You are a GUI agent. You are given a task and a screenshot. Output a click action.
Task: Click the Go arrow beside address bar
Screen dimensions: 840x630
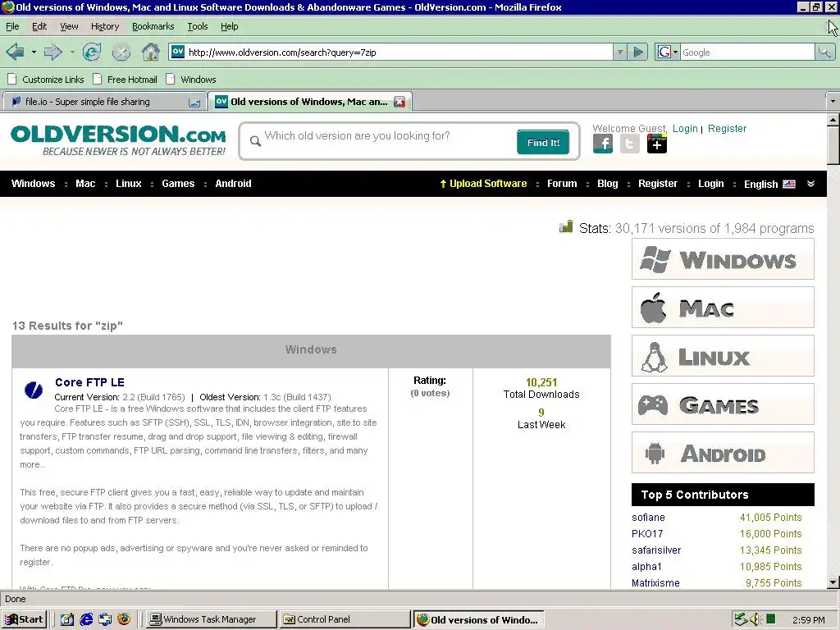(638, 52)
